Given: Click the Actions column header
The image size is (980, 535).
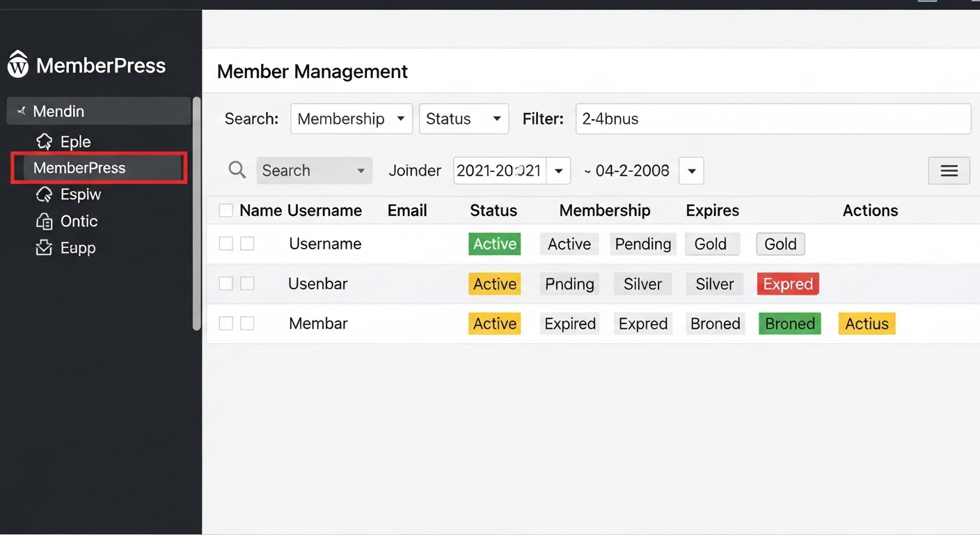Looking at the screenshot, I should point(870,210).
